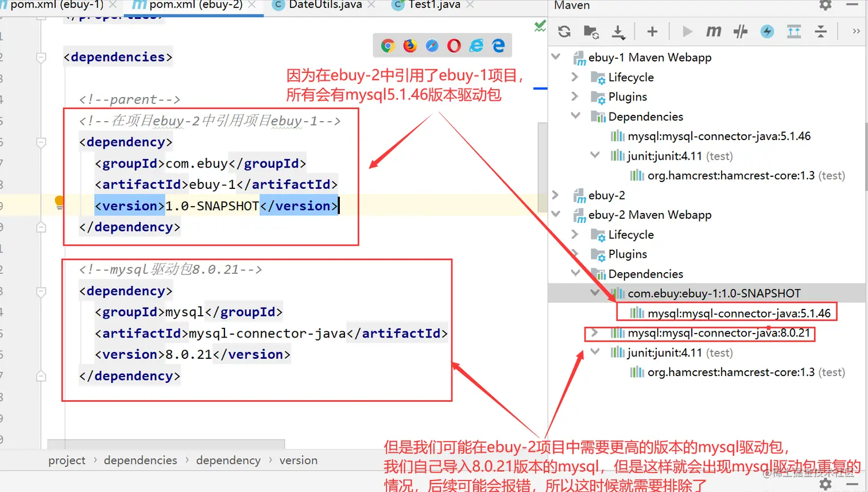Expand the ebuy-2 project node
Screen dimensions: 868x492
[x=556, y=195]
